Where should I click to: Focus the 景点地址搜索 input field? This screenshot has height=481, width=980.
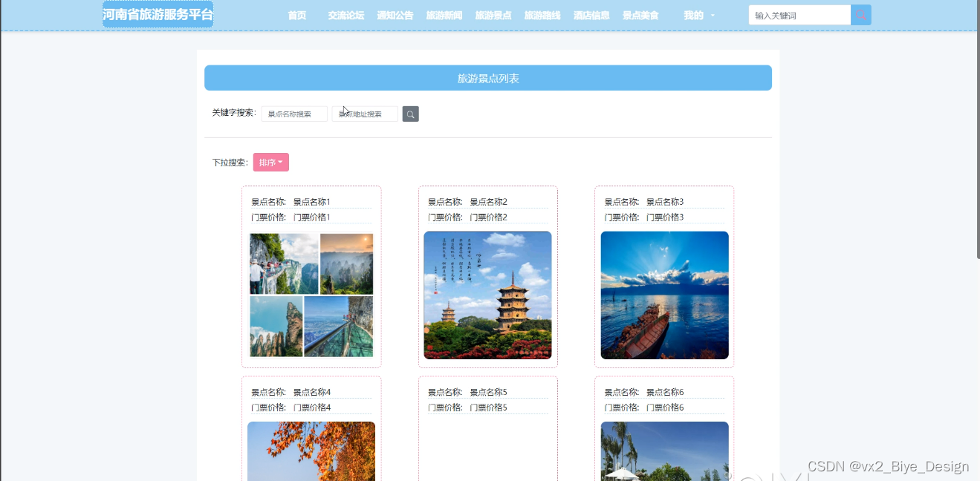[365, 114]
